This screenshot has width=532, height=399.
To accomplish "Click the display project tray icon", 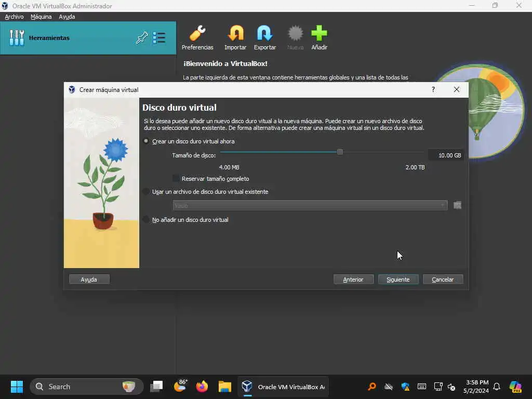I will pyautogui.click(x=438, y=387).
